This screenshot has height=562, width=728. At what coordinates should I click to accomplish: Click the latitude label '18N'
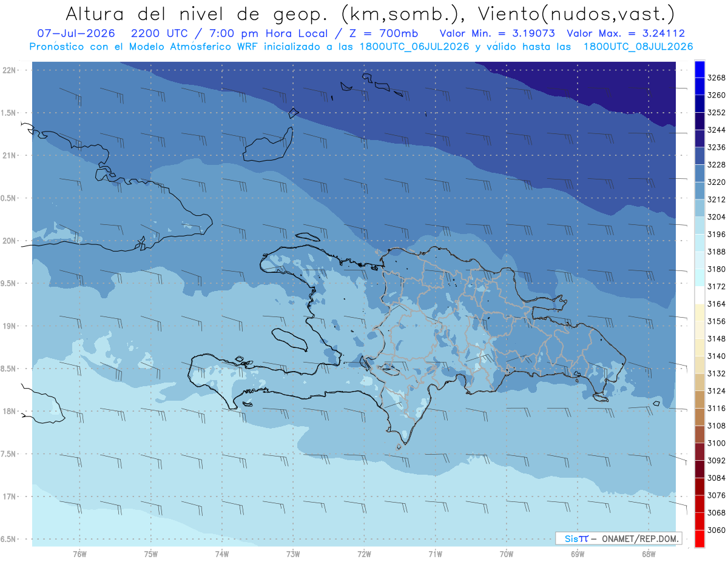pos(10,411)
